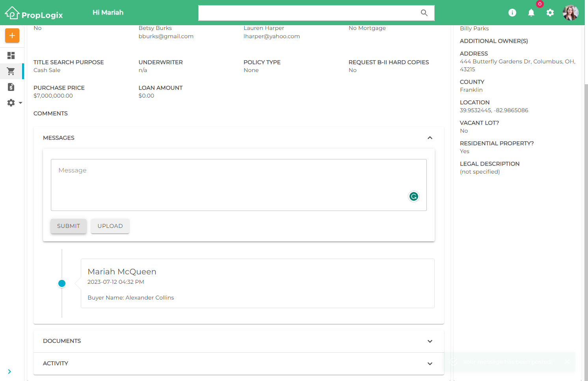Screen dimensions: 588x381
Task: Click the message Buyer Name: Alexander Collins
Action: (131, 298)
